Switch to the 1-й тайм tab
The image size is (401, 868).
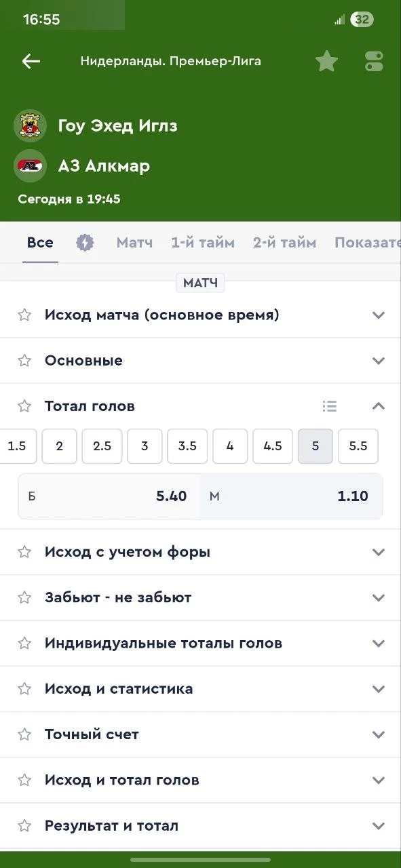[202, 241]
